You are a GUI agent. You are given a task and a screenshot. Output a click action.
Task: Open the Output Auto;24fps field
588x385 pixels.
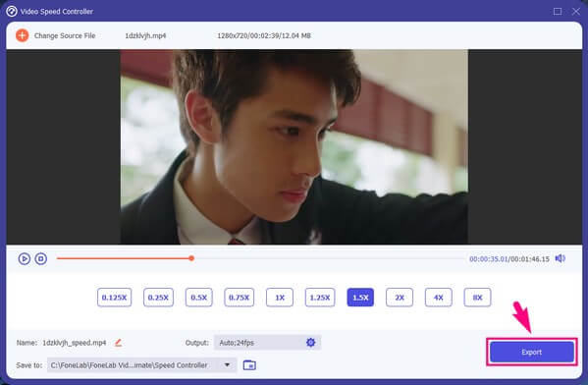click(x=267, y=343)
